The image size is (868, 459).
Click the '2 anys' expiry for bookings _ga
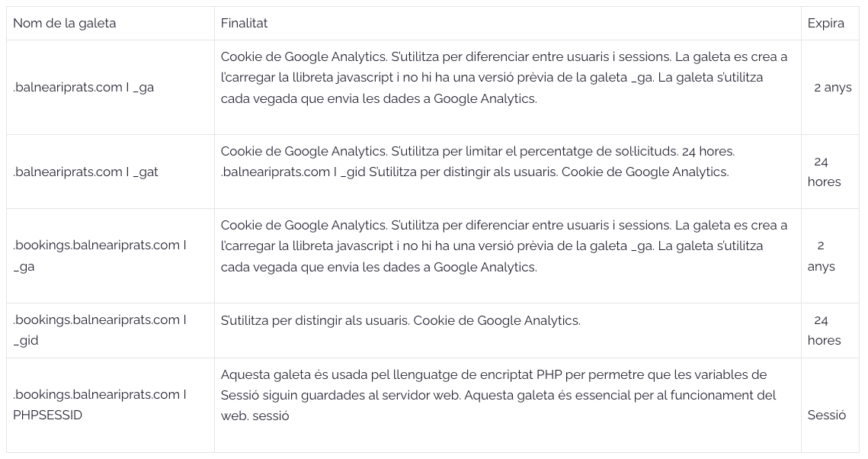coord(821,255)
